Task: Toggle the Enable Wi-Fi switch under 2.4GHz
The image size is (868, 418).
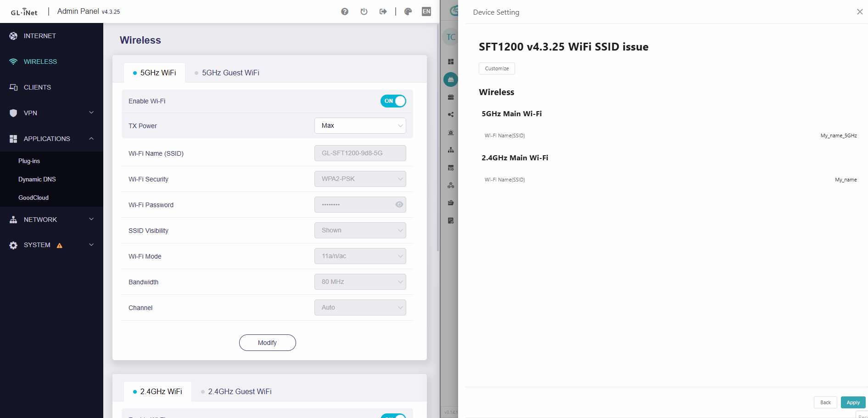Action: point(393,416)
